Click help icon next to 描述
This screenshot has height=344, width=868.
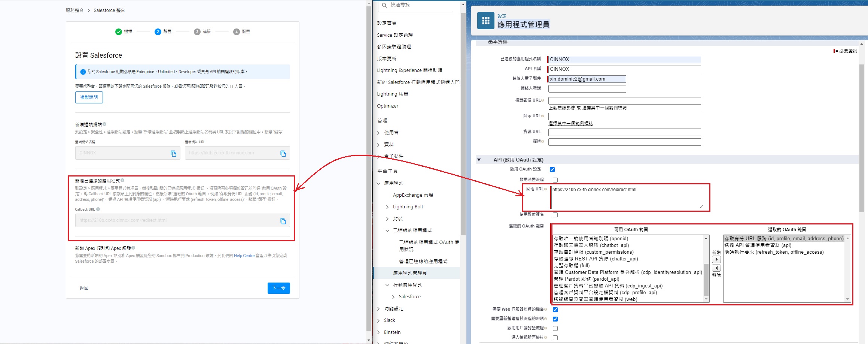click(x=542, y=142)
